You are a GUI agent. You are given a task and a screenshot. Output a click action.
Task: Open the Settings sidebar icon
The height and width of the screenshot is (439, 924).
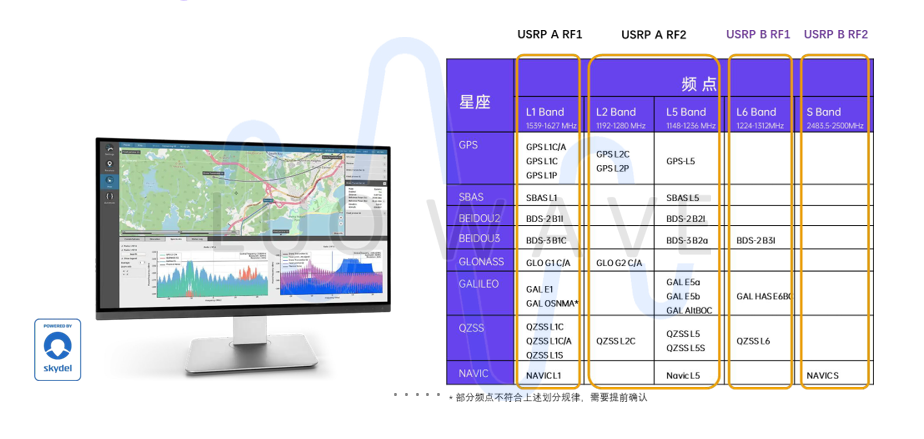[109, 150]
